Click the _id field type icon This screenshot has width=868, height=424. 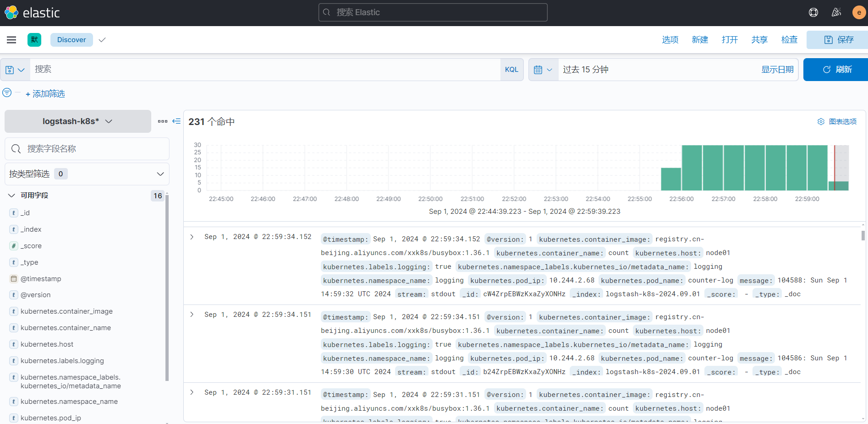pos(14,213)
